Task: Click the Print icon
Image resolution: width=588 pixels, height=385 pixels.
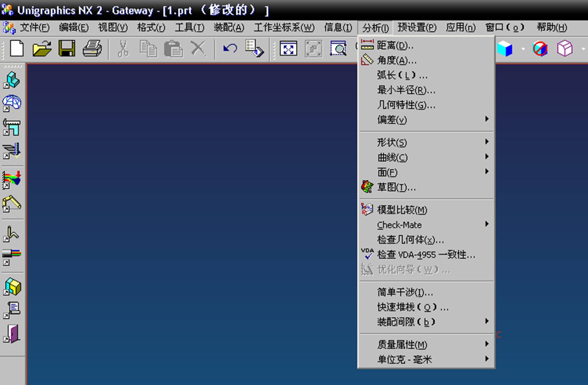Action: pyautogui.click(x=92, y=49)
